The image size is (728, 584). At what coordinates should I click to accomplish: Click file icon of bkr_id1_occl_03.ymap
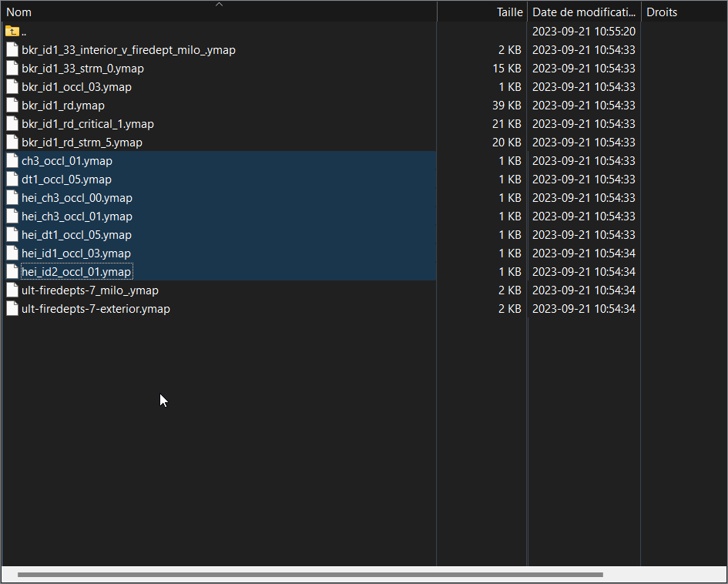click(12, 87)
